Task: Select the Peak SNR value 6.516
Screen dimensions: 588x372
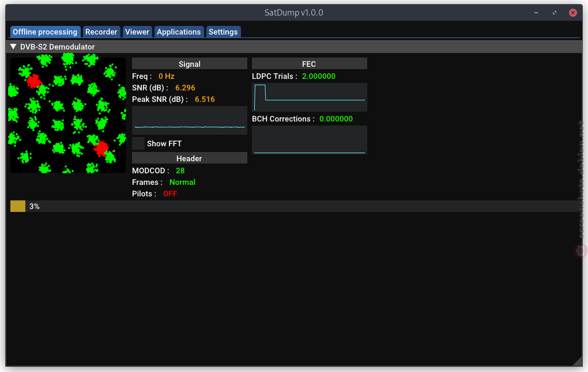Action: click(205, 99)
